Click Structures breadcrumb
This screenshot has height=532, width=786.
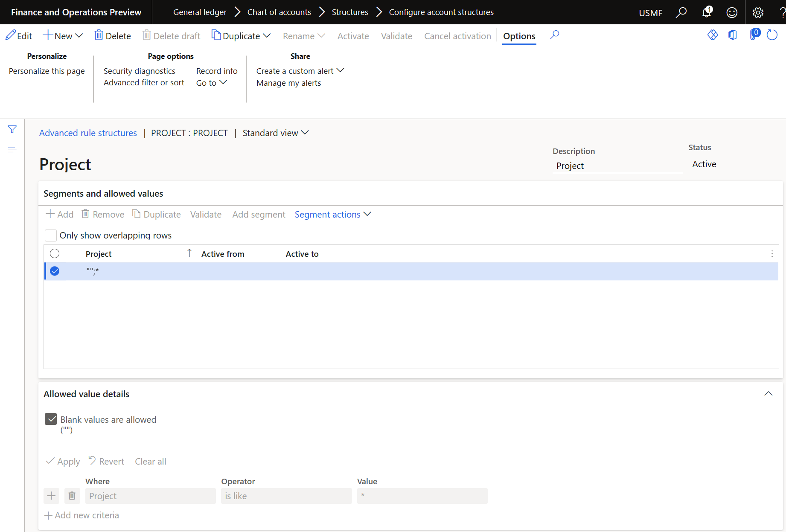pos(350,12)
